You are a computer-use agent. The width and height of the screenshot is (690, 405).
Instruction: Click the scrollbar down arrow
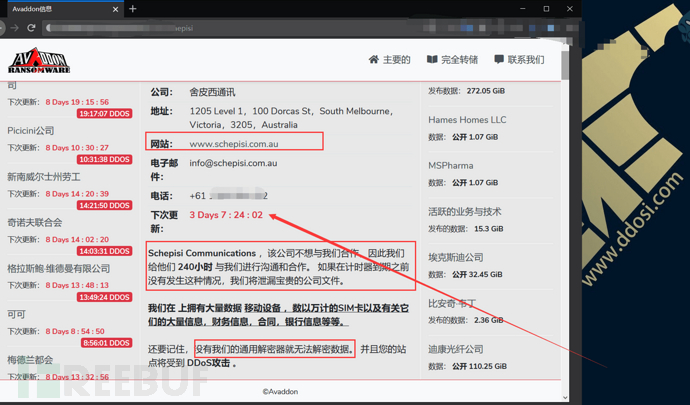tap(565, 398)
